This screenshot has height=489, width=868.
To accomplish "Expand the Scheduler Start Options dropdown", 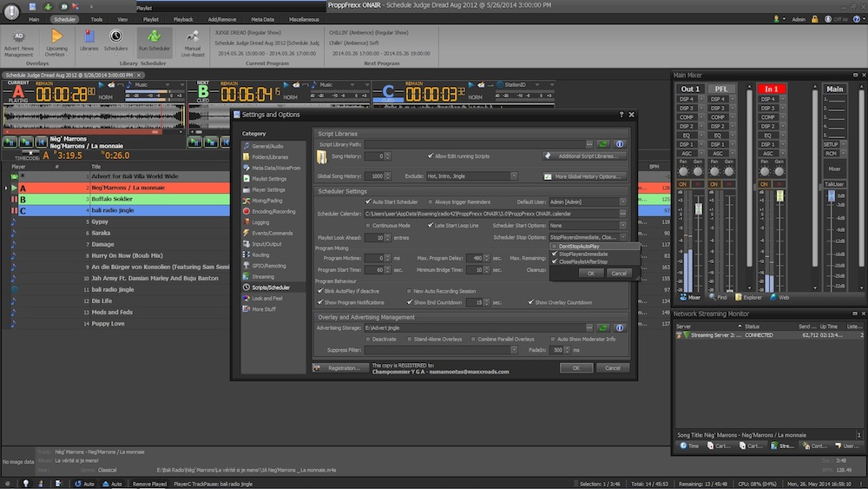I will (622, 225).
